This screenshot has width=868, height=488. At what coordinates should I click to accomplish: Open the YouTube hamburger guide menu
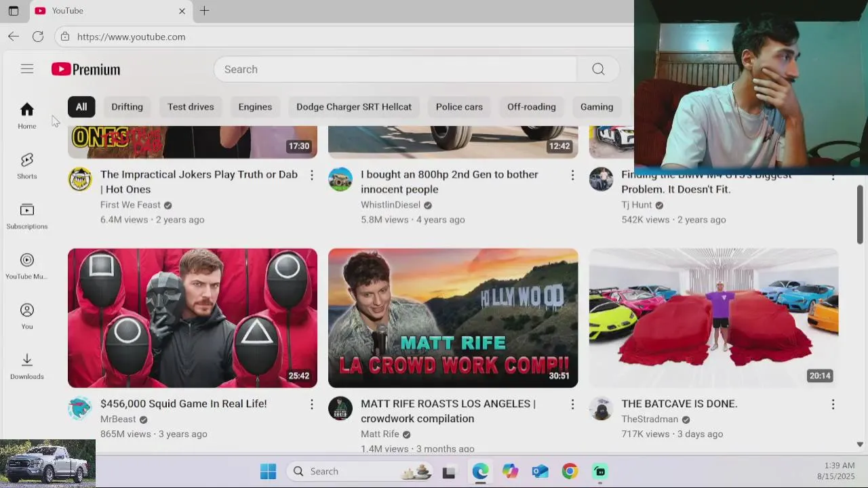click(x=27, y=69)
